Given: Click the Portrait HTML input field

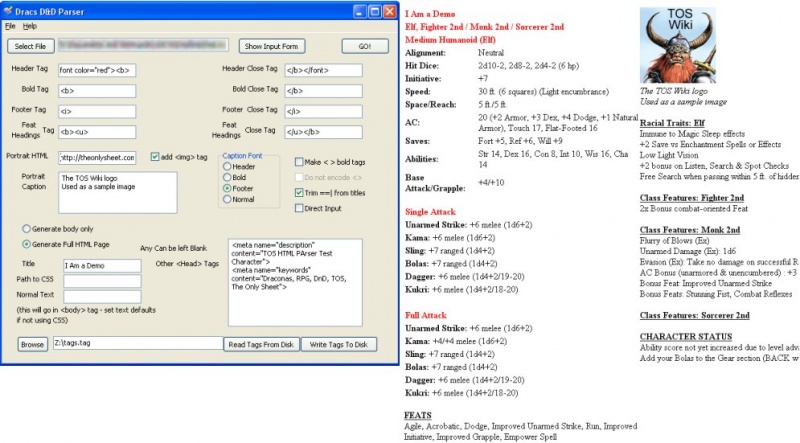Looking at the screenshot, I should click(x=97, y=158).
